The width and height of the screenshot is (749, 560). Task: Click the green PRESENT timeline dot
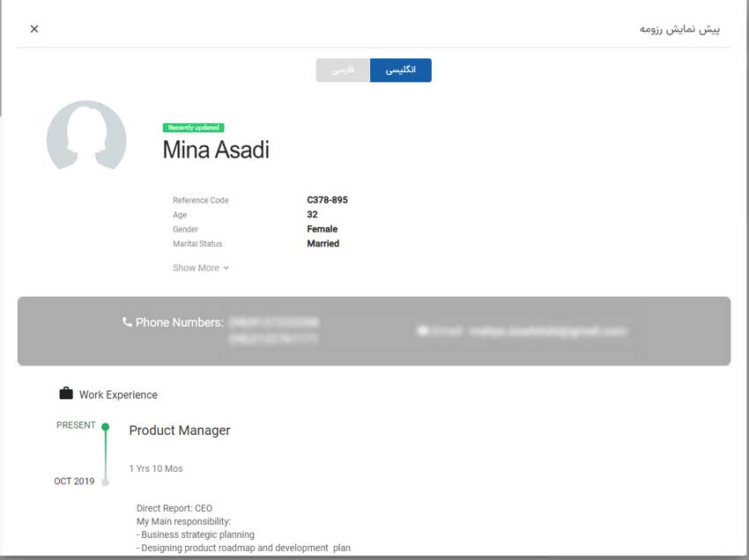105,427
